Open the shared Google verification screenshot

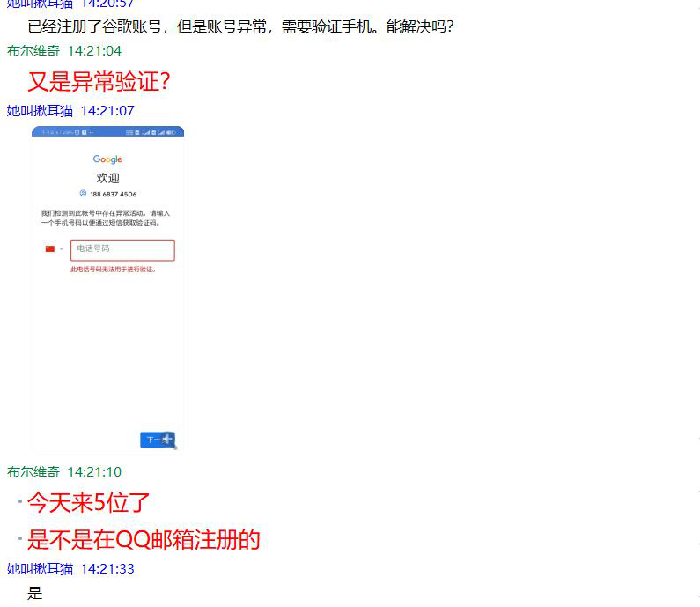[107, 291]
